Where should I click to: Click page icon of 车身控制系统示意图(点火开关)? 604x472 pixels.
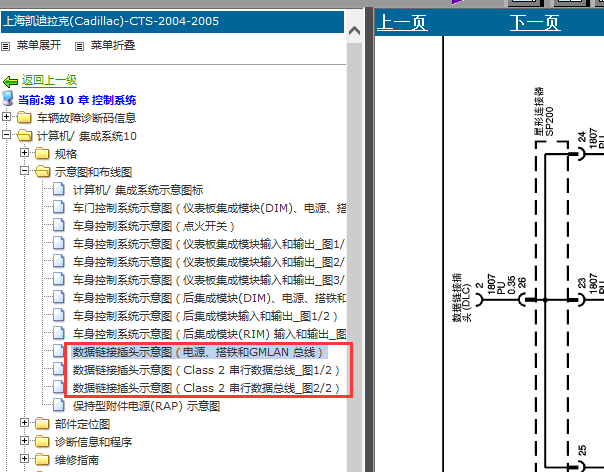click(x=59, y=225)
